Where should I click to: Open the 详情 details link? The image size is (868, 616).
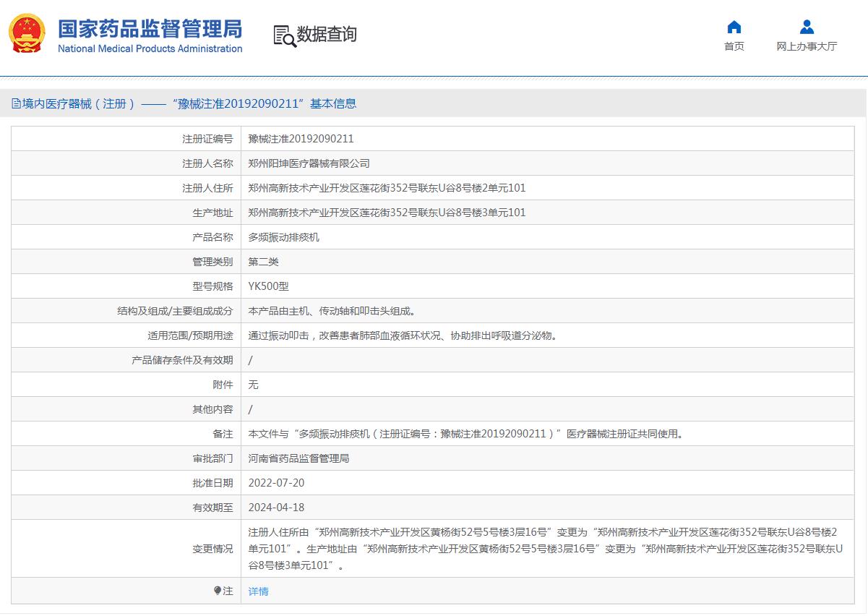[258, 591]
